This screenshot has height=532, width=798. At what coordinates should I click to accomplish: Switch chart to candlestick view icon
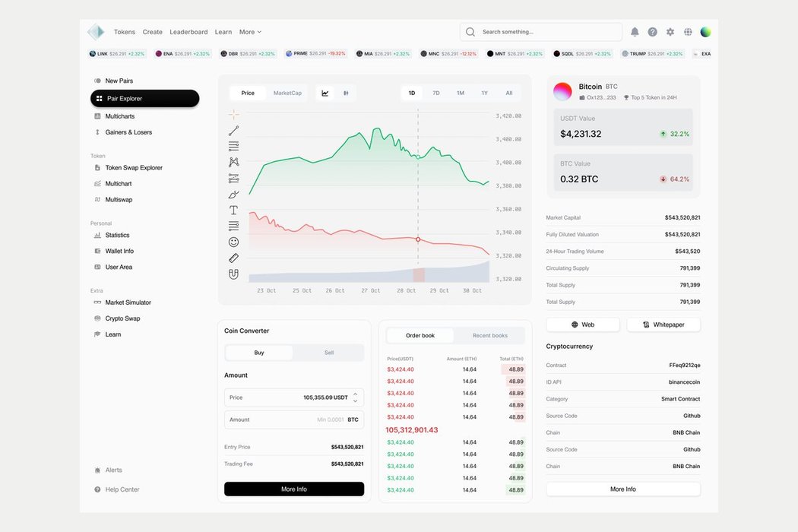346,93
